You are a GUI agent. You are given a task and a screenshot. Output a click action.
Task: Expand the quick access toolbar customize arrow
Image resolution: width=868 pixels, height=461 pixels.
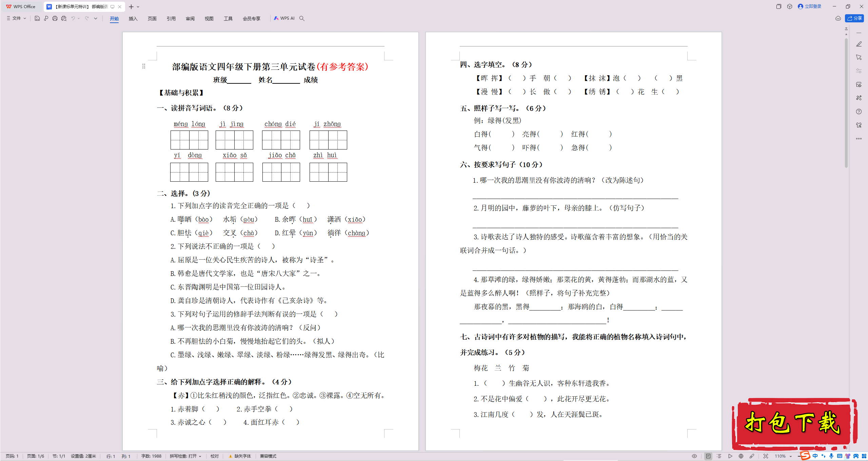[96, 18]
